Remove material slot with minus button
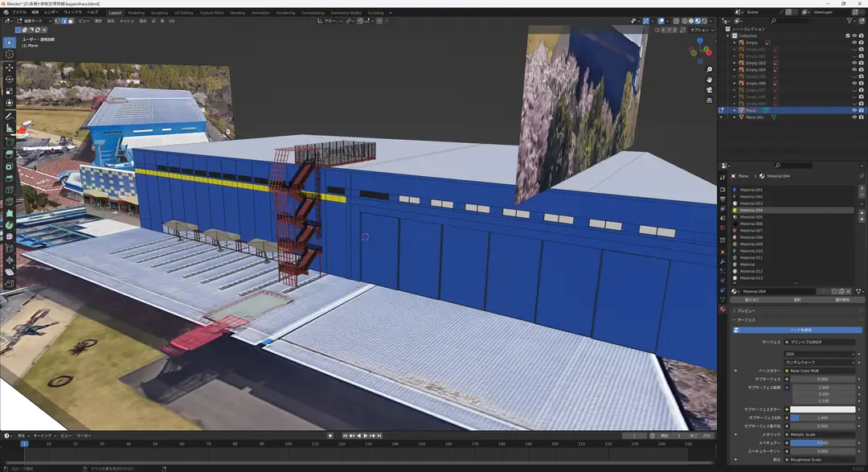 tap(862, 195)
